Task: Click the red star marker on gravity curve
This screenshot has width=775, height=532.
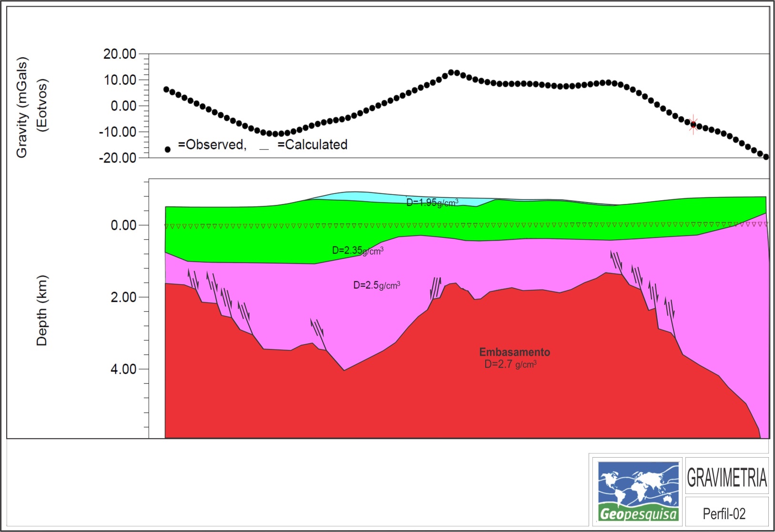Action: point(693,125)
